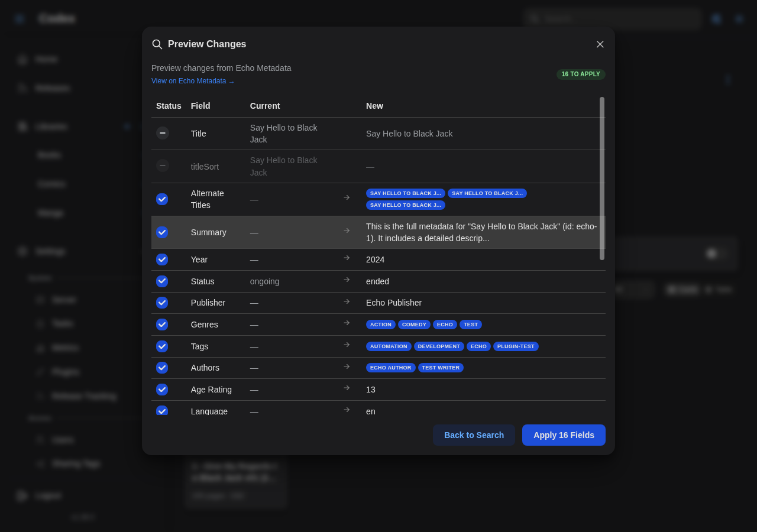This screenshot has width=757, height=532.
Task: Click the age rating value 13
Action: click(x=371, y=390)
